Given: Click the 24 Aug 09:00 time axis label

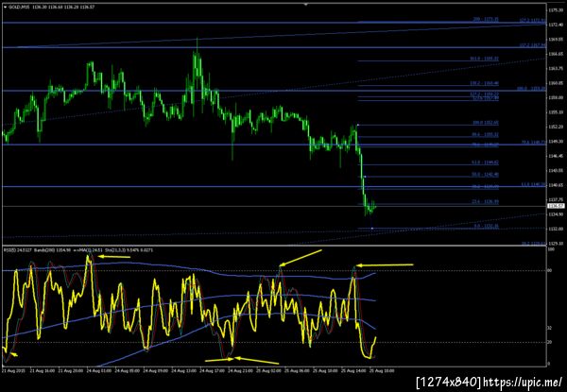Looking at the screenshot, I should (154, 371).
